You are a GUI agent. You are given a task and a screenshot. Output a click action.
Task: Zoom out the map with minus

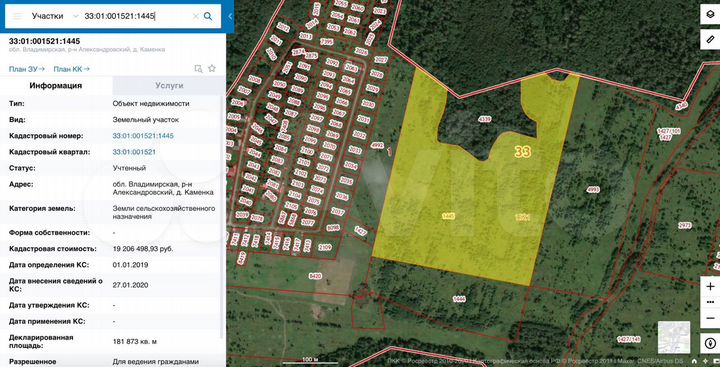[x=710, y=318]
